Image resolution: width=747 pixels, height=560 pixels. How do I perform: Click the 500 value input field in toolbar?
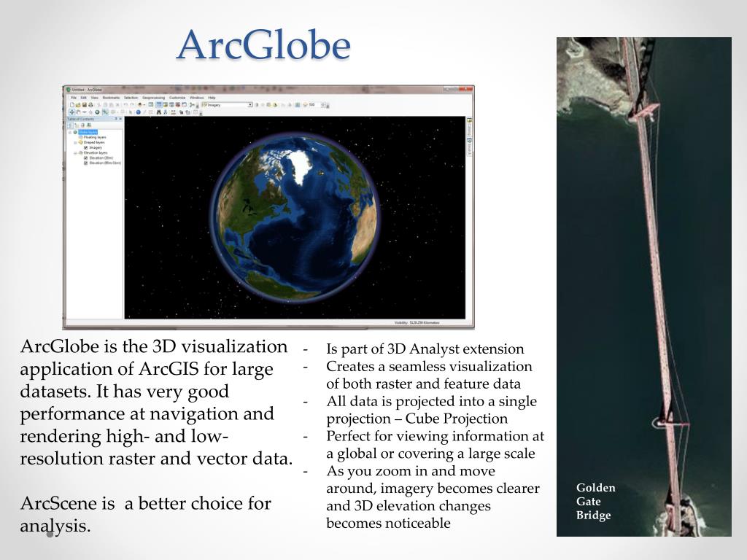(314, 105)
